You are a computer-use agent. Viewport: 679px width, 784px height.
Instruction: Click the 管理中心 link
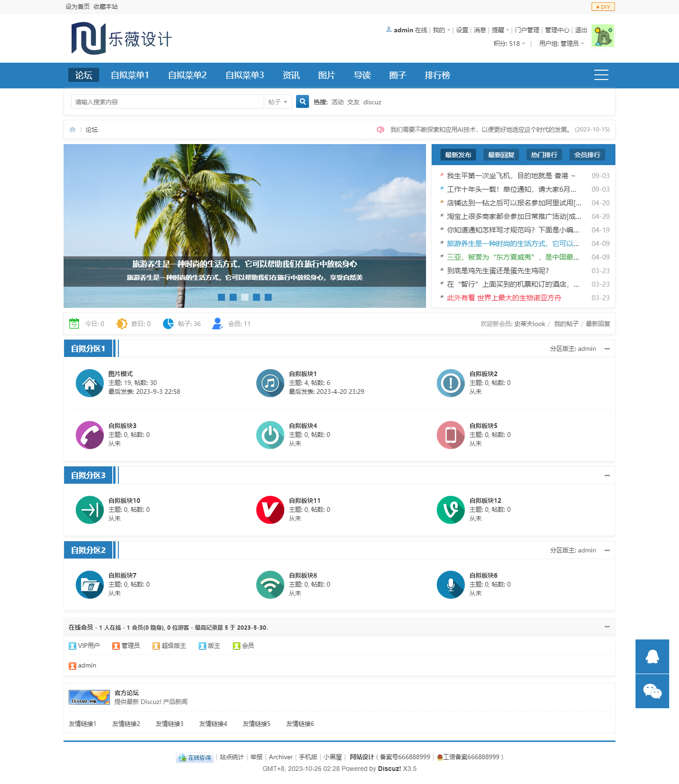557,30
